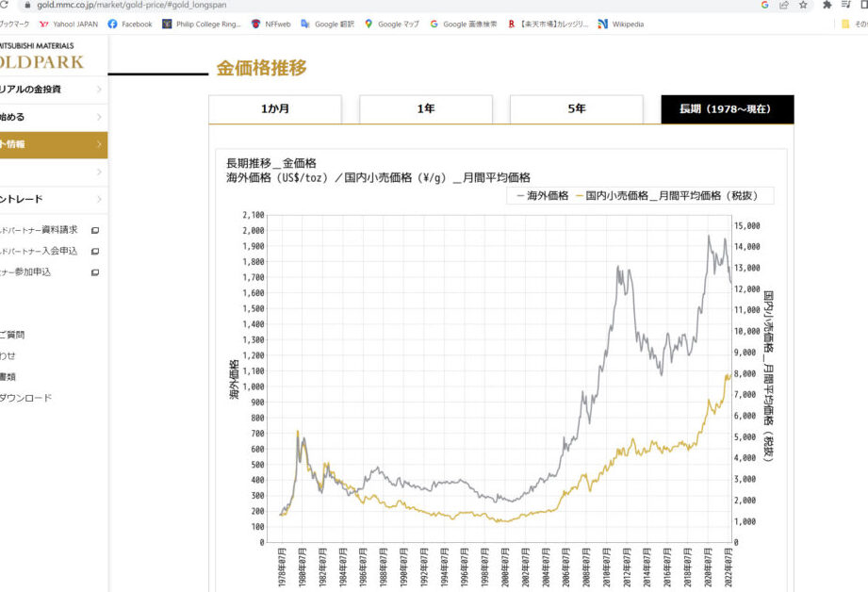The height and width of the screenshot is (592, 868).
Task: Click the Google image search favicon
Action: tap(434, 24)
